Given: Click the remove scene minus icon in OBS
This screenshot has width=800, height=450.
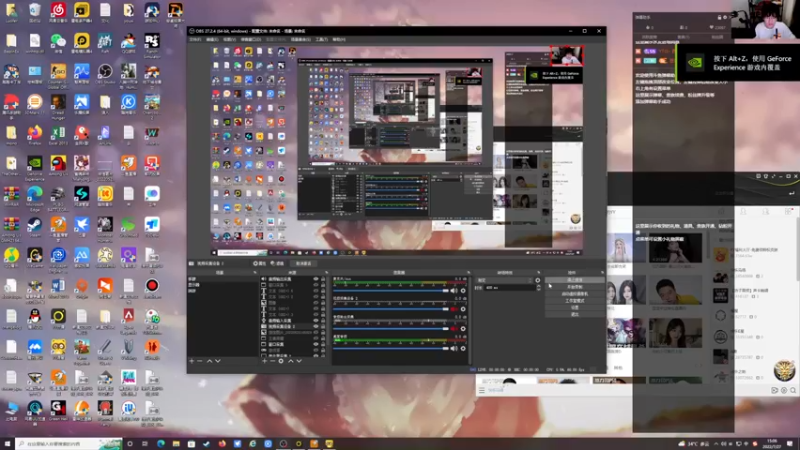Looking at the screenshot, I should [200, 361].
